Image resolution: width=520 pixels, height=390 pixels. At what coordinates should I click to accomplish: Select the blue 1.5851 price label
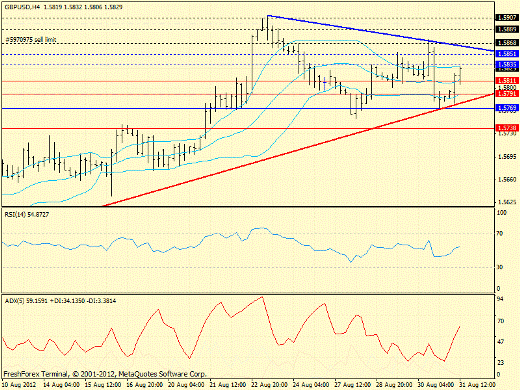pyautogui.click(x=507, y=54)
